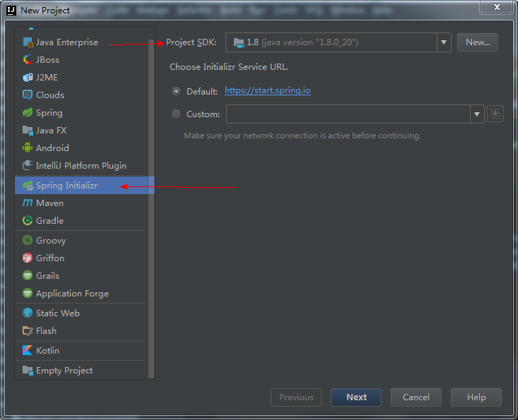
Task: Select the Default service URL radio button
Action: click(176, 91)
